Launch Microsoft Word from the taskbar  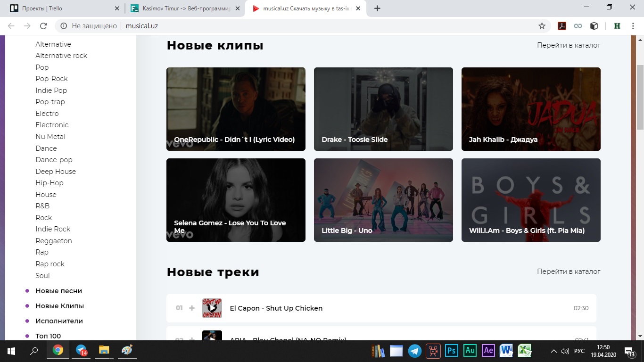507,351
